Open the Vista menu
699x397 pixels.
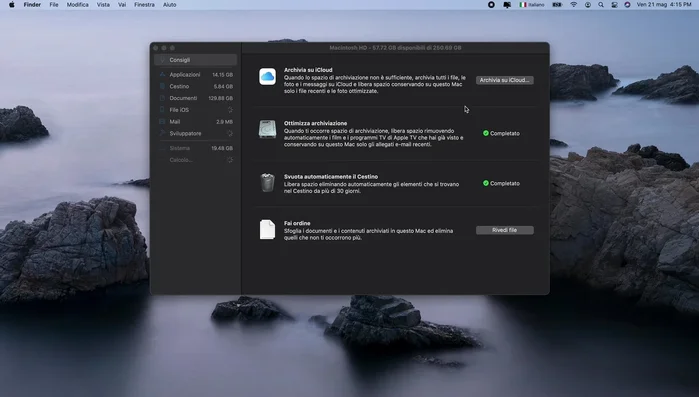tap(103, 4)
